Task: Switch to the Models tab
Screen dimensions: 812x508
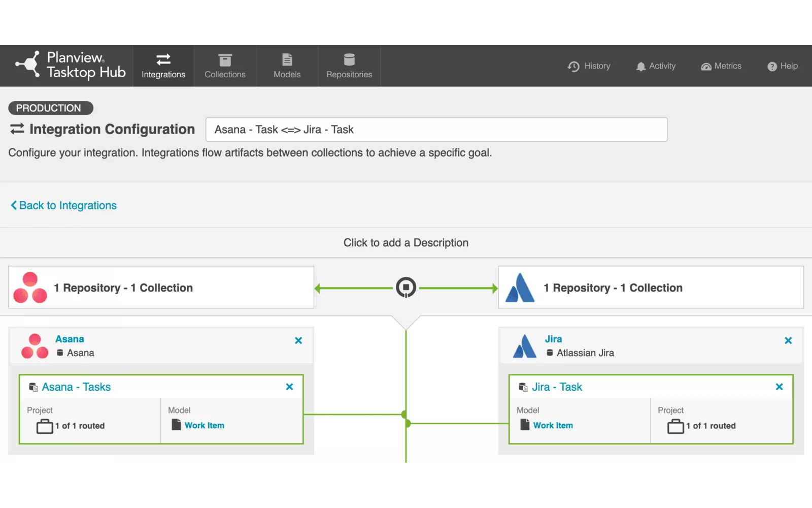Action: point(287,66)
